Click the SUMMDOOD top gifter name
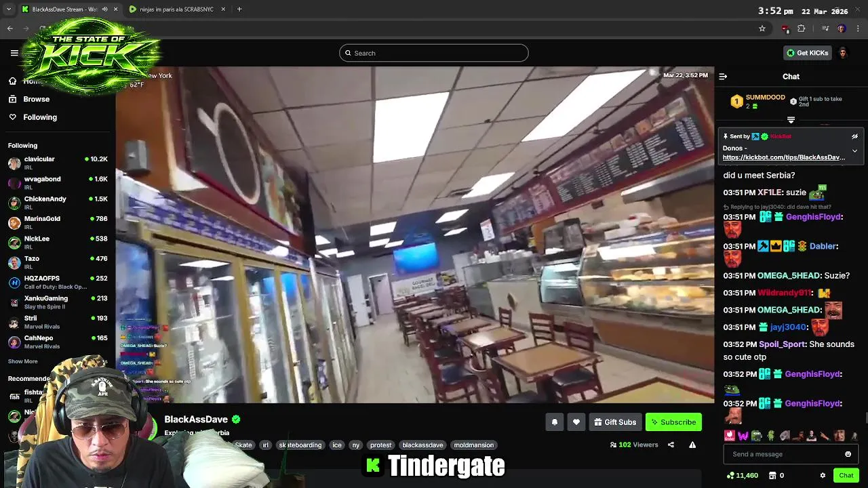The image size is (868, 488). [x=765, y=98]
